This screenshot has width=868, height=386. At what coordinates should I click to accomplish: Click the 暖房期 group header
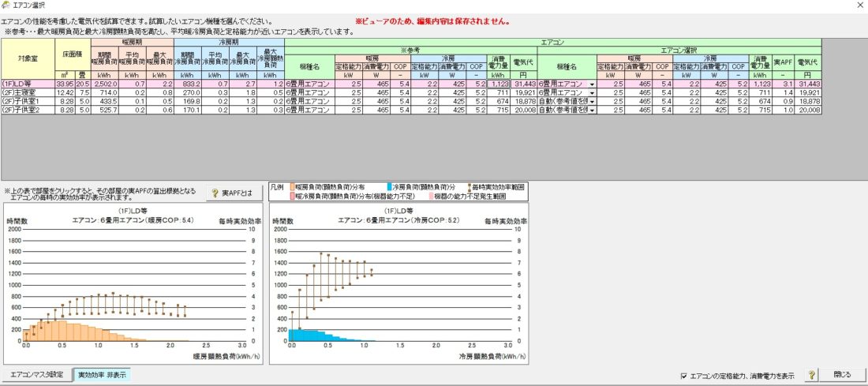[x=133, y=42]
